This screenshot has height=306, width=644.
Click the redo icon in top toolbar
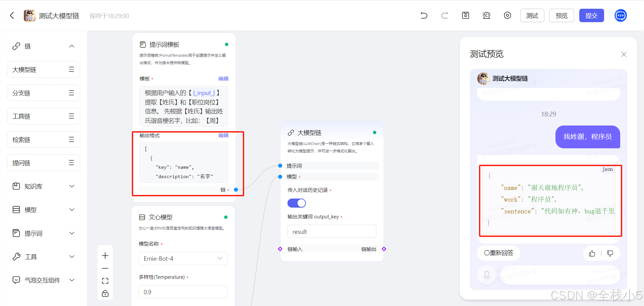(x=444, y=15)
